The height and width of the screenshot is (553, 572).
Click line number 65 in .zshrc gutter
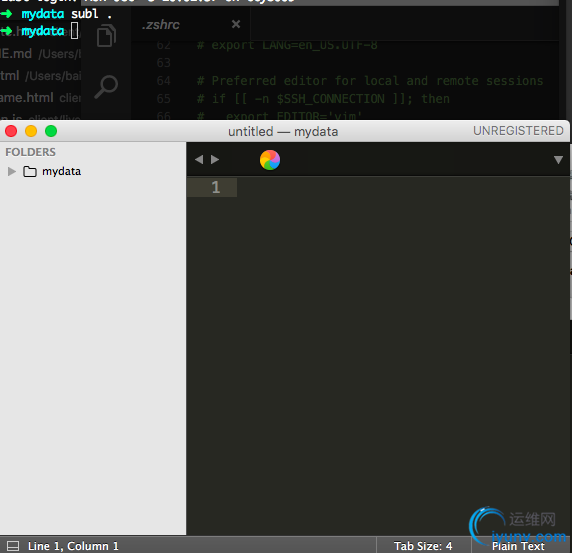click(163, 99)
